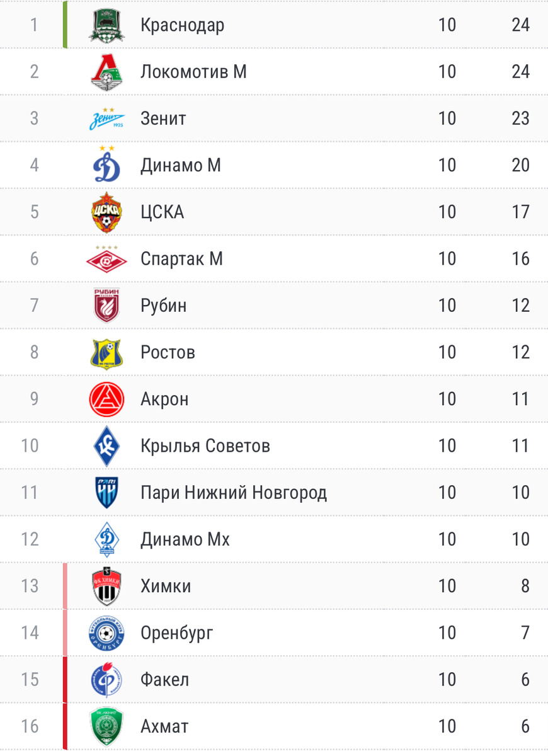Click the Spartak M diamond logo
Viewport: 548px width, 756px height.
106,259
